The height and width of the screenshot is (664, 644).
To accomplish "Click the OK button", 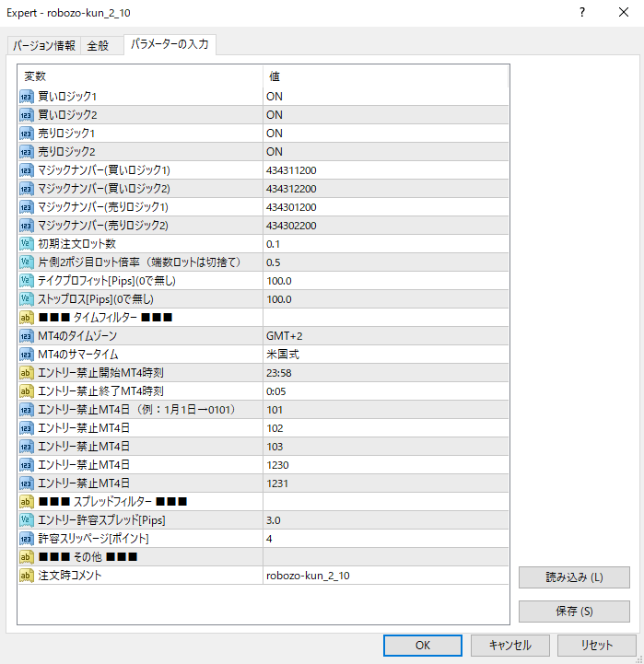I will pos(422,645).
